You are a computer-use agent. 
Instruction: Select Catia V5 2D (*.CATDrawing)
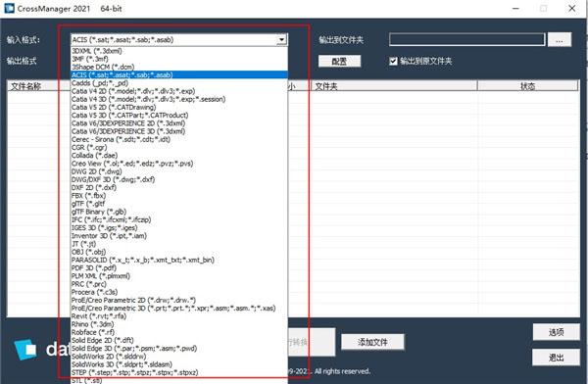[x=179, y=107]
